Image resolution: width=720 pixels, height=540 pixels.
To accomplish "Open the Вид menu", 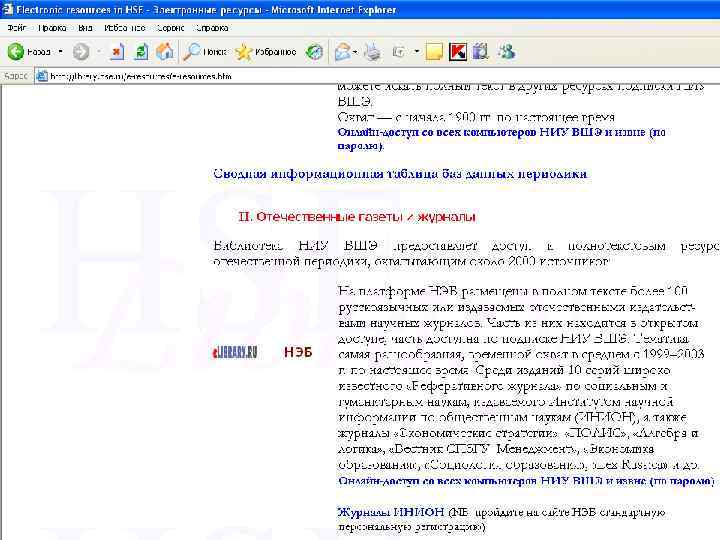I will click(85, 28).
